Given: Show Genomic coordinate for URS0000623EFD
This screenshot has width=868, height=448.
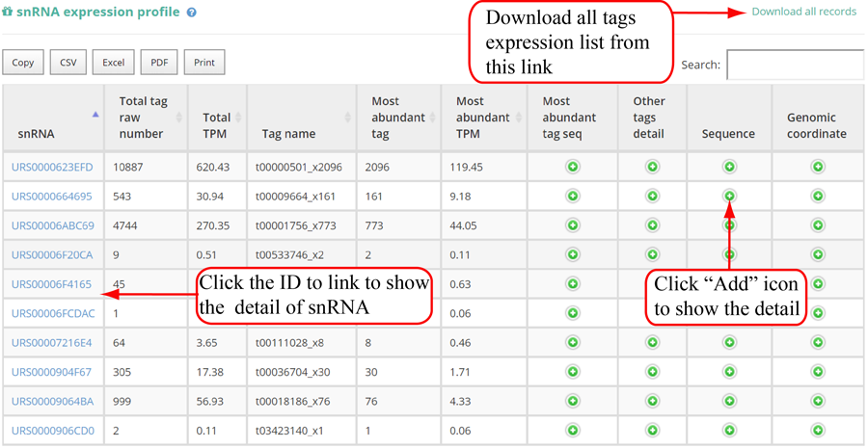Looking at the screenshot, I should click(818, 167).
